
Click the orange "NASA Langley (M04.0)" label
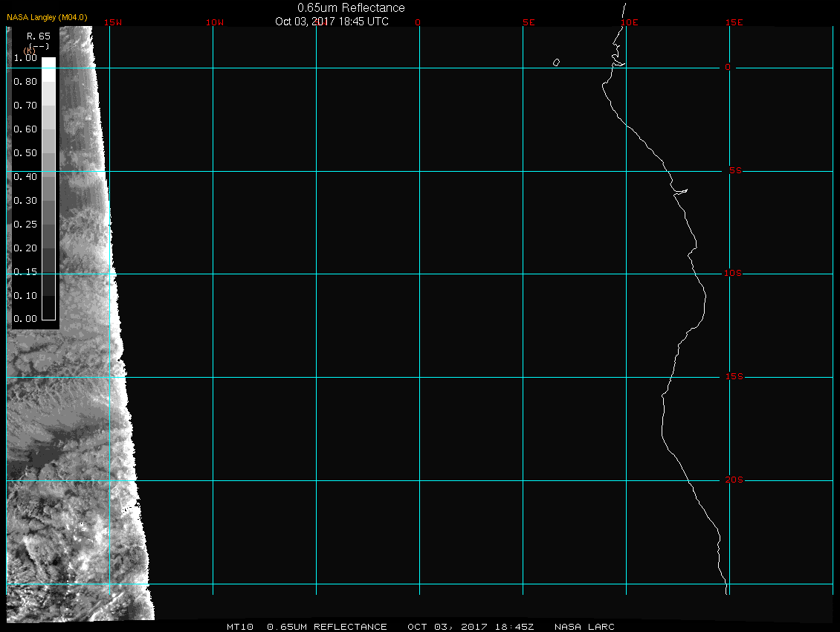point(47,16)
